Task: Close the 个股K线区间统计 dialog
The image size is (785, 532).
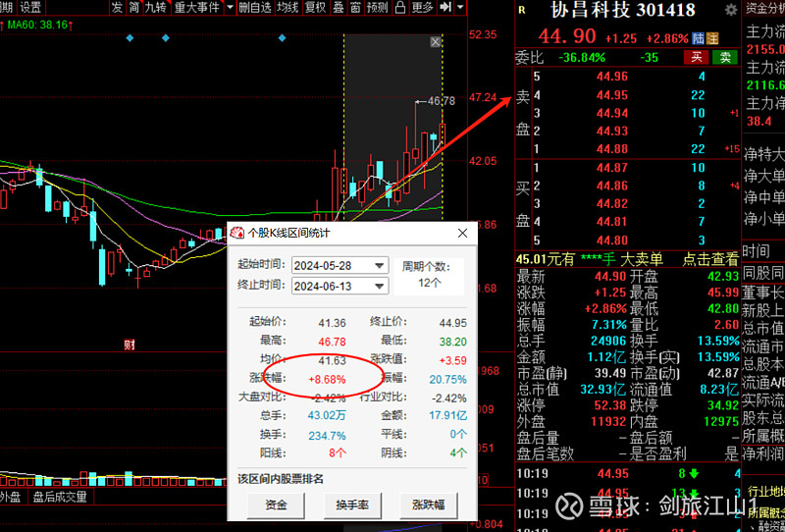Action: click(462, 233)
